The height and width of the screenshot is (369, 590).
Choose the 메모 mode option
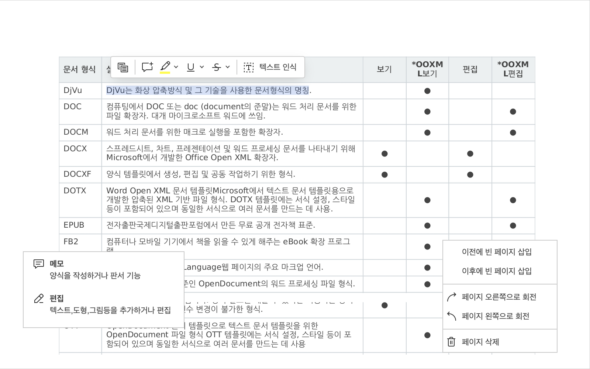[103, 269]
